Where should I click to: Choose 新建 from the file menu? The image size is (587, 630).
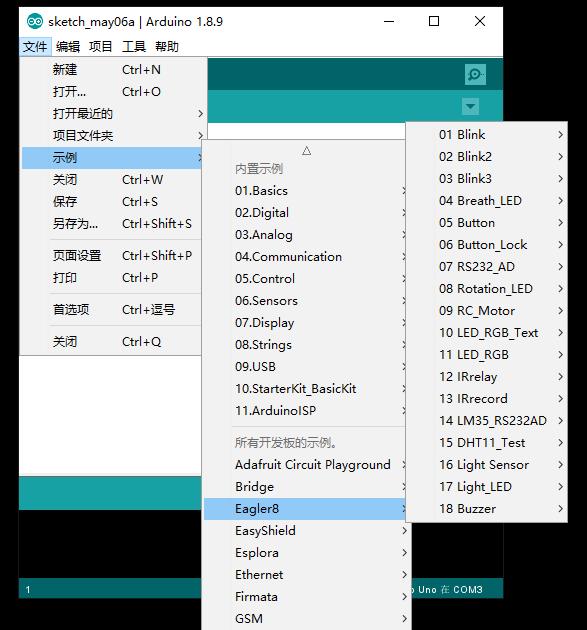tap(111, 70)
